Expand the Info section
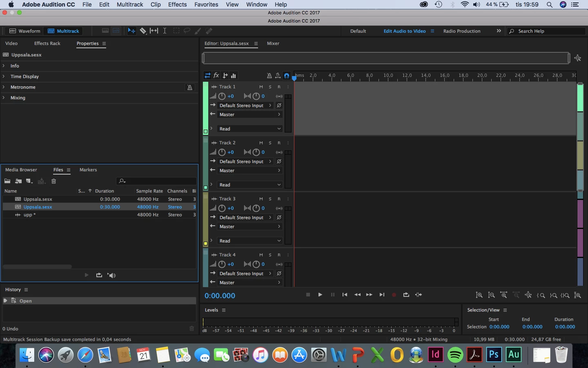The image size is (588, 368). pyautogui.click(x=4, y=66)
